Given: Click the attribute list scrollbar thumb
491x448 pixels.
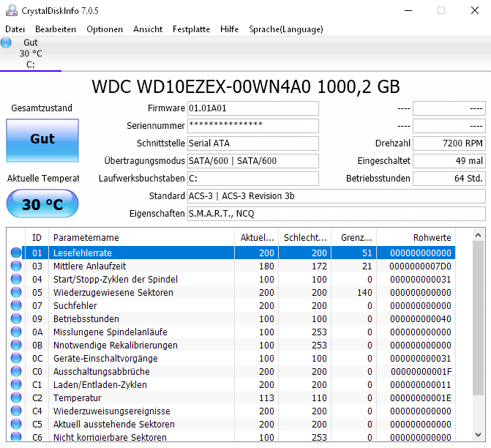Looking at the screenshot, I should [478, 318].
